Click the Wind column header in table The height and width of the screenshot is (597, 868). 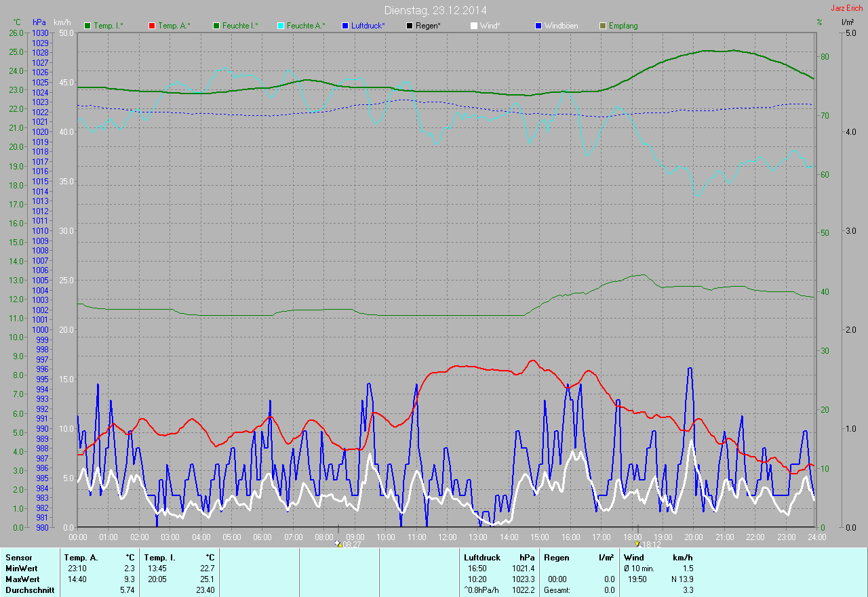point(633,558)
